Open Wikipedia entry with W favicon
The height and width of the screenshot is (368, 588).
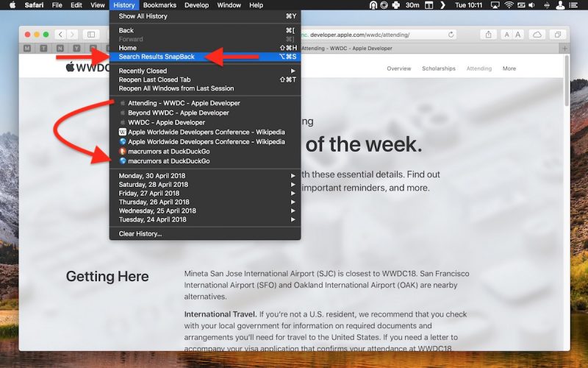click(205, 132)
